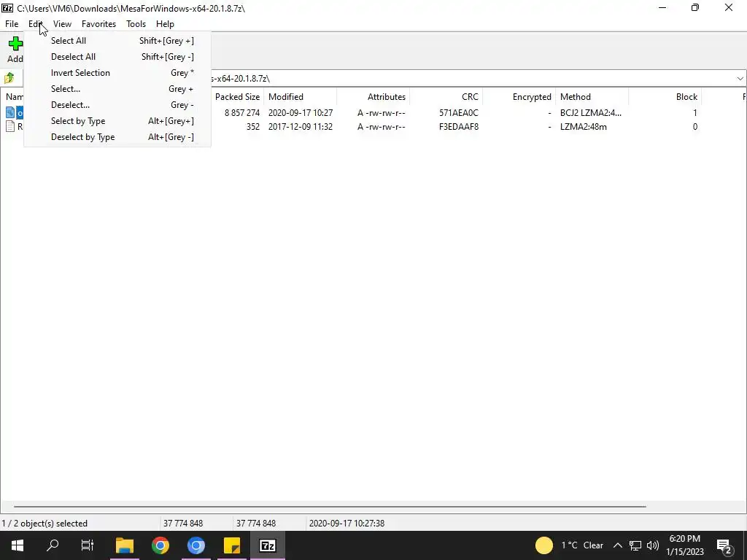Image resolution: width=747 pixels, height=560 pixels.
Task: Click CRC value F3EDAAF8
Action: click(x=459, y=127)
